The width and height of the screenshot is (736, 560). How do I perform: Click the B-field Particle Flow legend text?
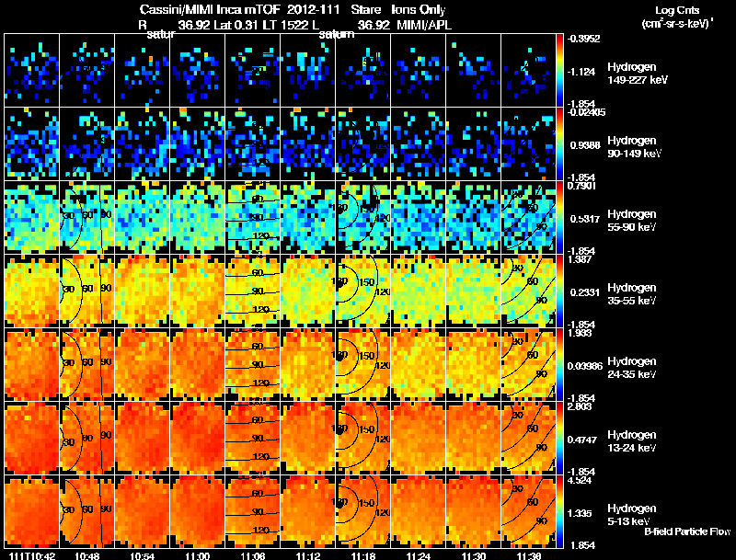point(687,531)
